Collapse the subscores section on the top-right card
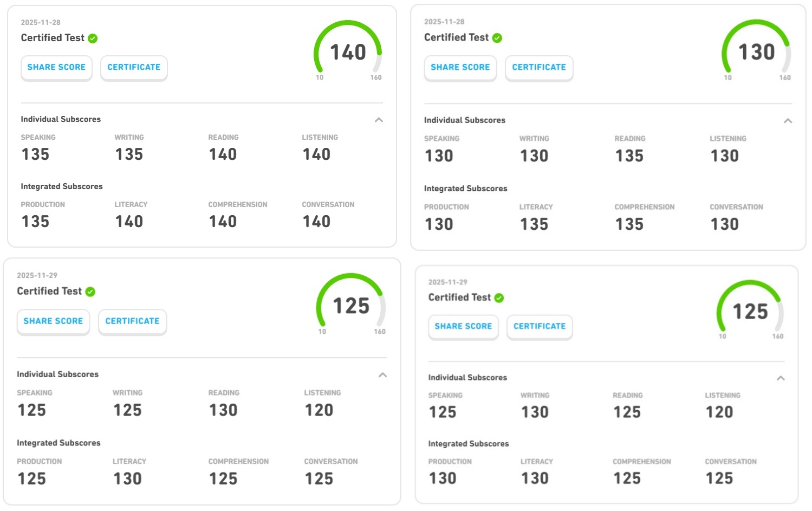Image resolution: width=812 pixels, height=511 pixels. pyautogui.click(x=788, y=120)
